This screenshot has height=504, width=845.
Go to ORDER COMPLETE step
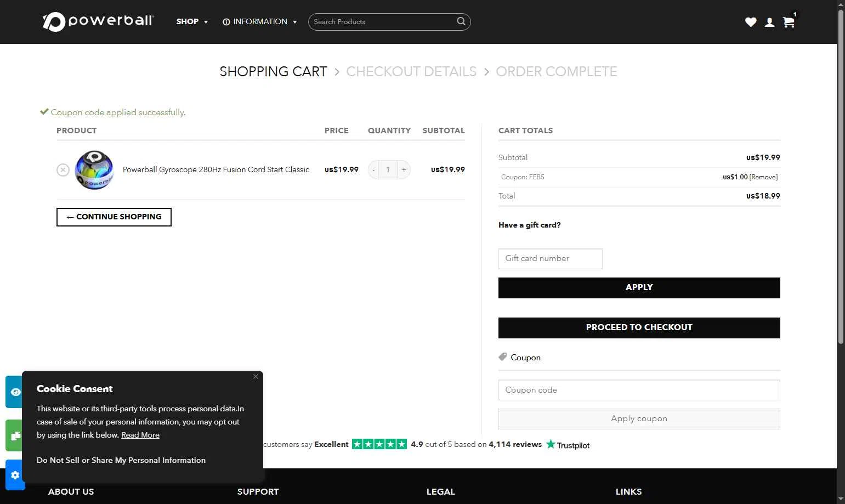pyautogui.click(x=557, y=71)
